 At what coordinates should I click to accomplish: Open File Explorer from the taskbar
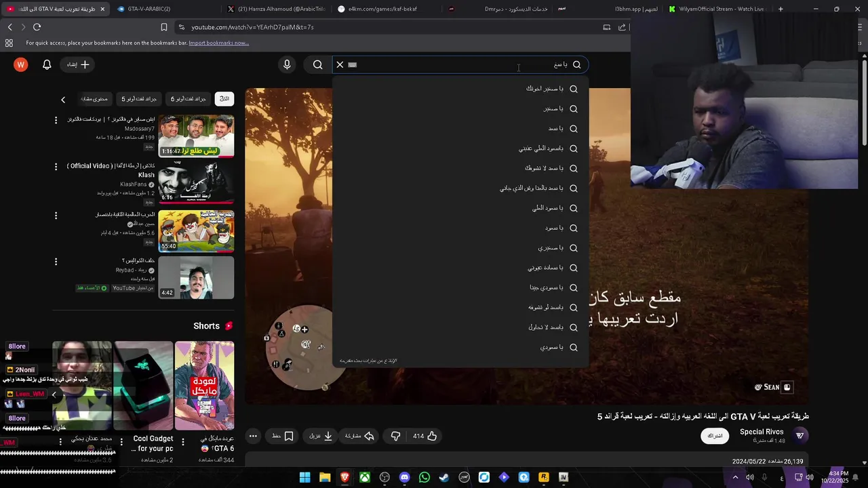pos(325,477)
